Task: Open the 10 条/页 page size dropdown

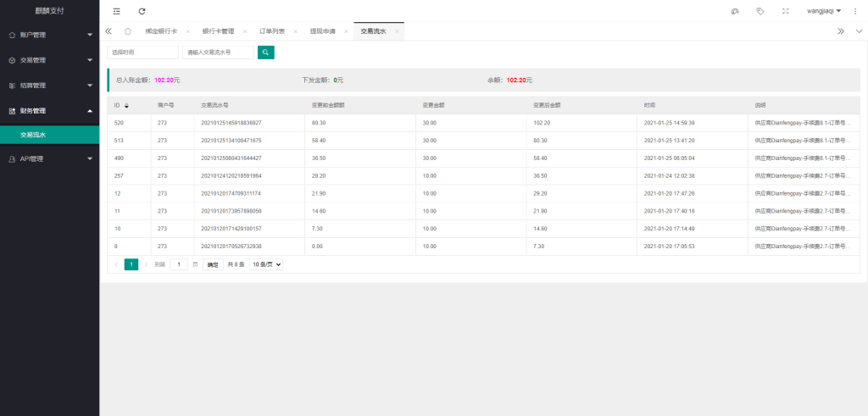Action: [266, 264]
